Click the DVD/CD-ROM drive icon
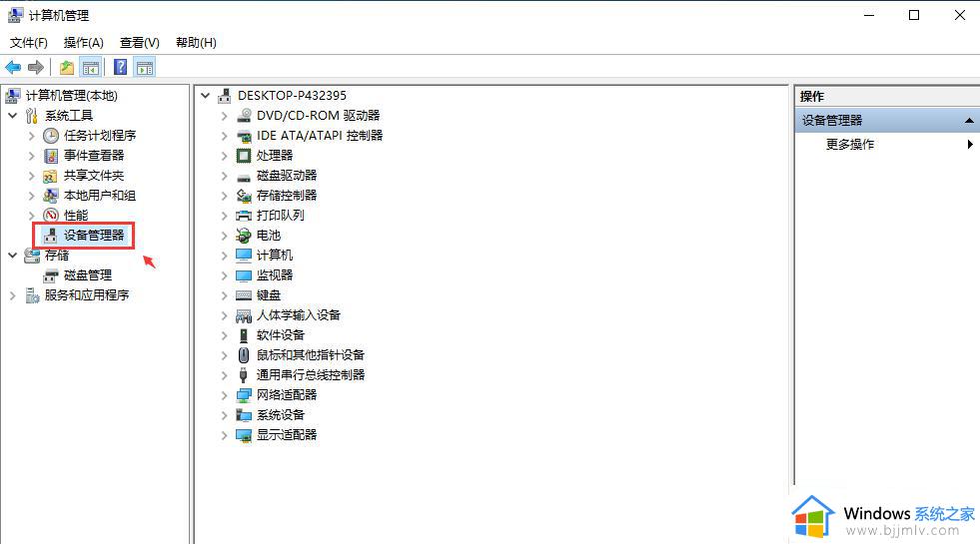 pos(244,116)
